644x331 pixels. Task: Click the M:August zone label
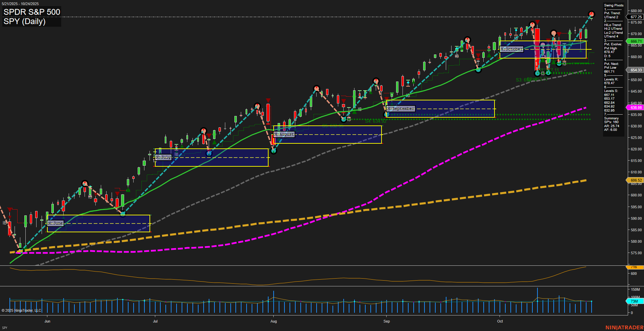click(284, 134)
